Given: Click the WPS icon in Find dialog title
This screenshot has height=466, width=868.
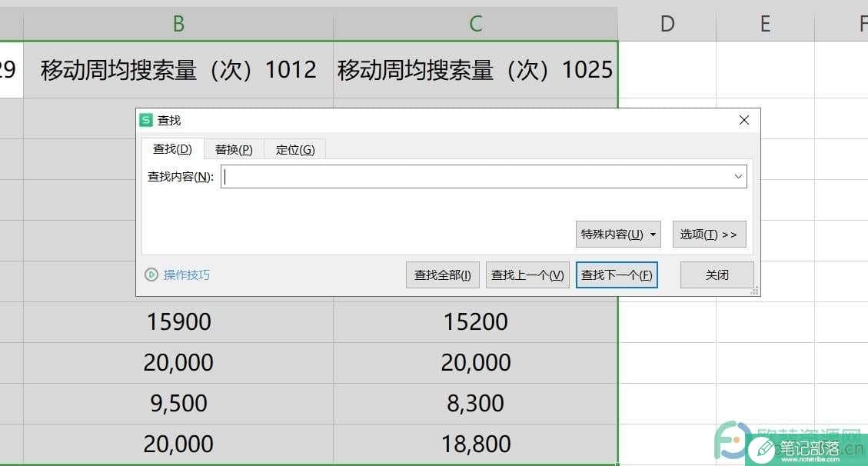Looking at the screenshot, I should [x=146, y=120].
